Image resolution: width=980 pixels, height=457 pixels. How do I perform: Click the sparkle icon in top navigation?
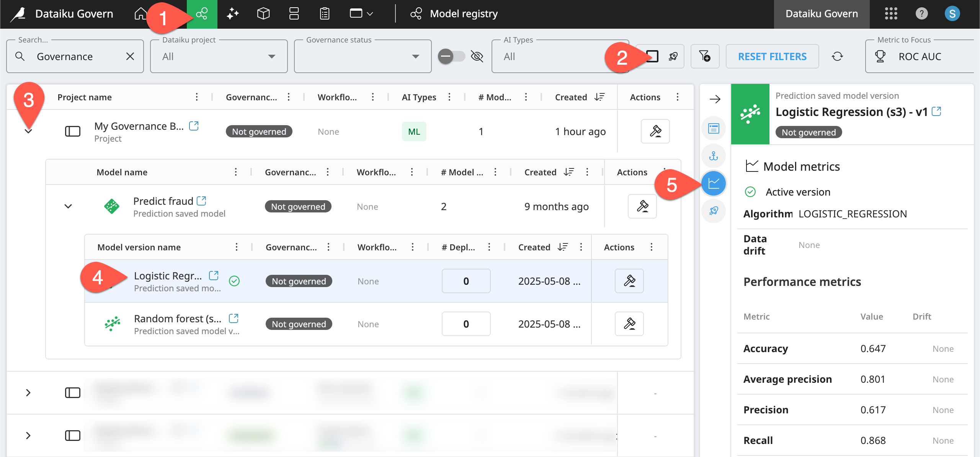tap(232, 14)
